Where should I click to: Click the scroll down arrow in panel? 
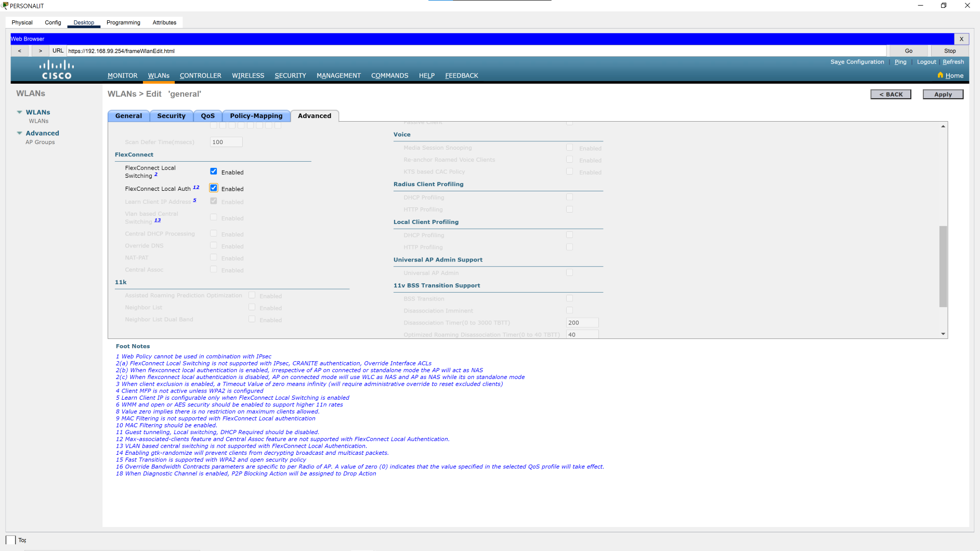[943, 334]
